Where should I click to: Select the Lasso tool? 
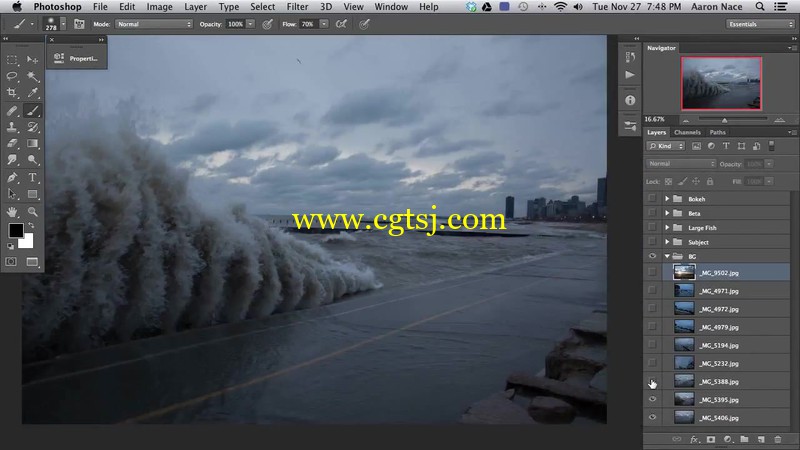click(x=12, y=77)
